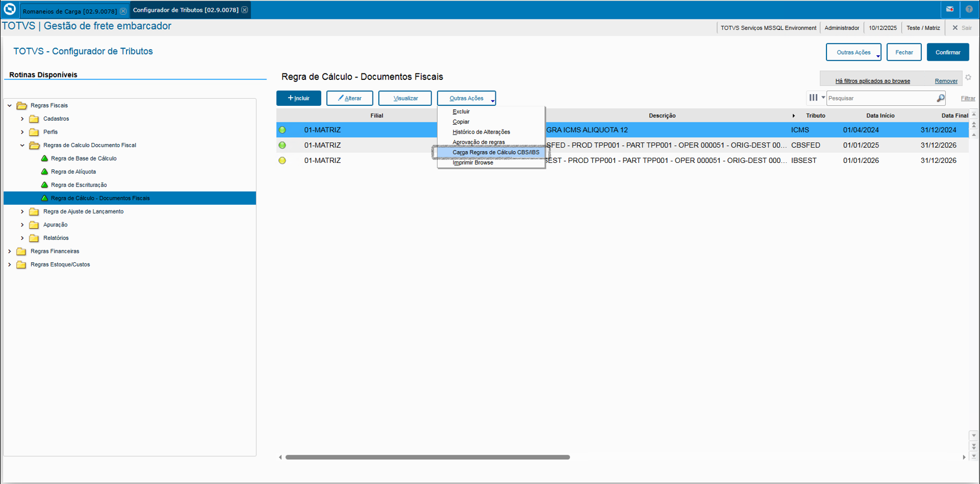
Task: Click the Apuração folder icon
Action: [x=34, y=225]
